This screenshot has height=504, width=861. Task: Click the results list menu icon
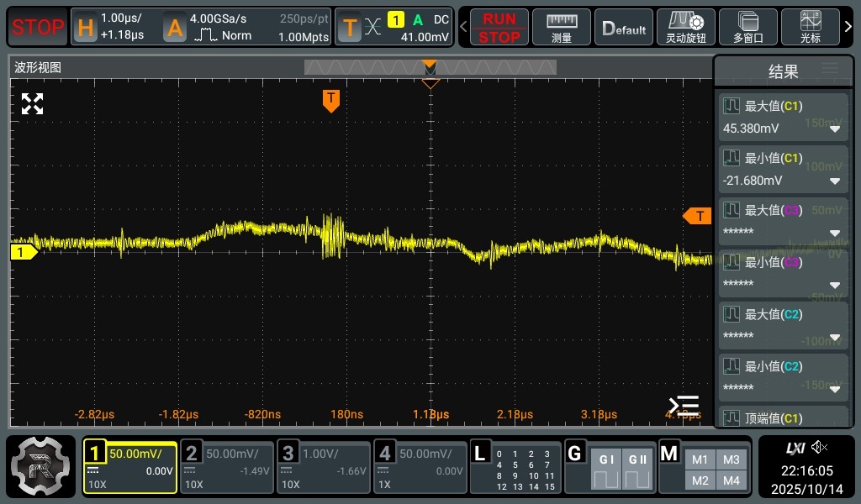point(830,69)
